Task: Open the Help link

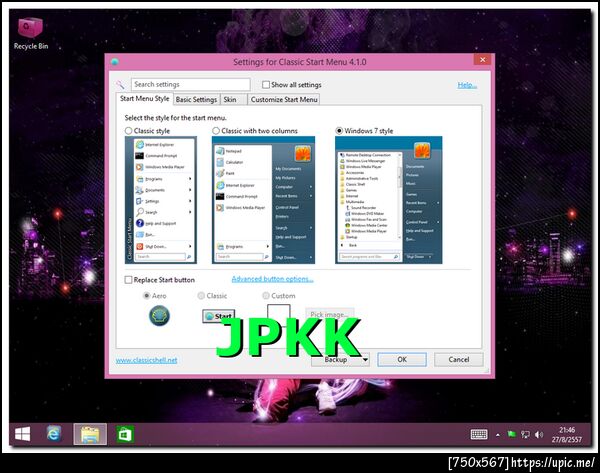Action: [x=467, y=85]
